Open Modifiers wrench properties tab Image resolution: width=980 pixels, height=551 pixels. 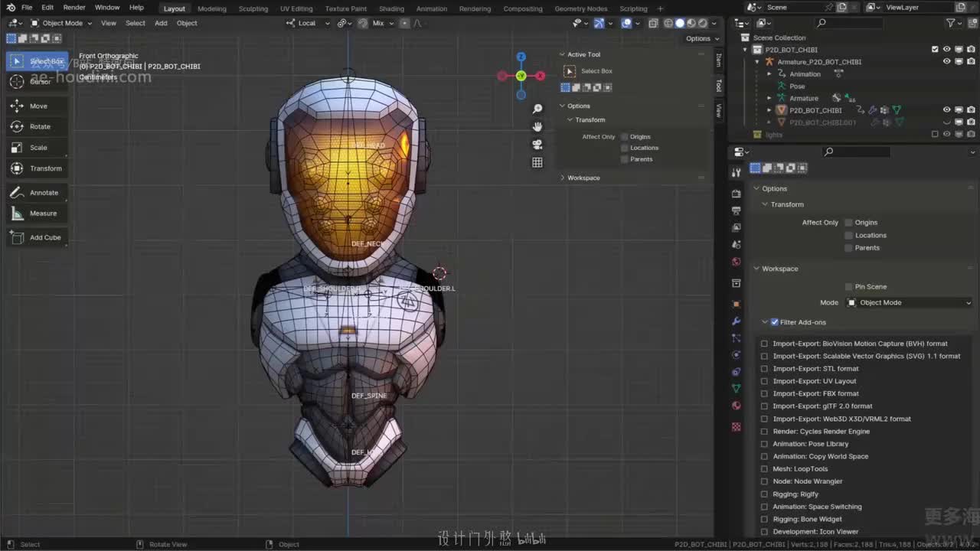pos(737,321)
